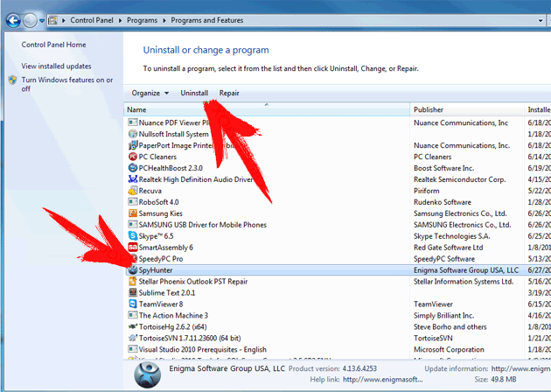Viewport: 551px width, 392px height.
Task: Click the TortoiseSVN 1.7.11 icon
Action: tap(132, 338)
